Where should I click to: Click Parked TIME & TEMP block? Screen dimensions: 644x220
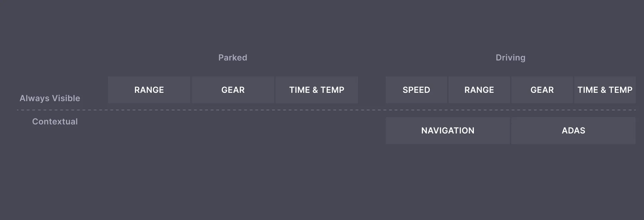[317, 90]
